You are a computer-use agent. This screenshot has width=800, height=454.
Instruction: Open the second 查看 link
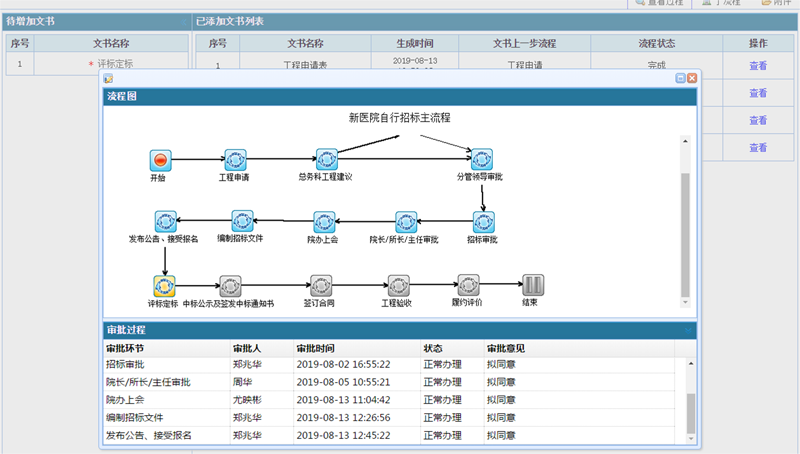tap(758, 93)
